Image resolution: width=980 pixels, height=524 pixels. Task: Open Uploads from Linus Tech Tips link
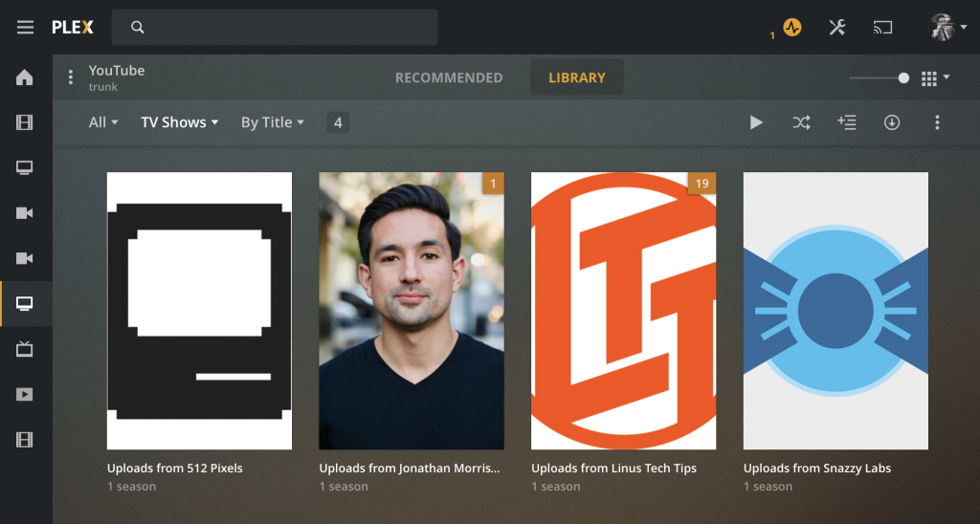pos(613,468)
